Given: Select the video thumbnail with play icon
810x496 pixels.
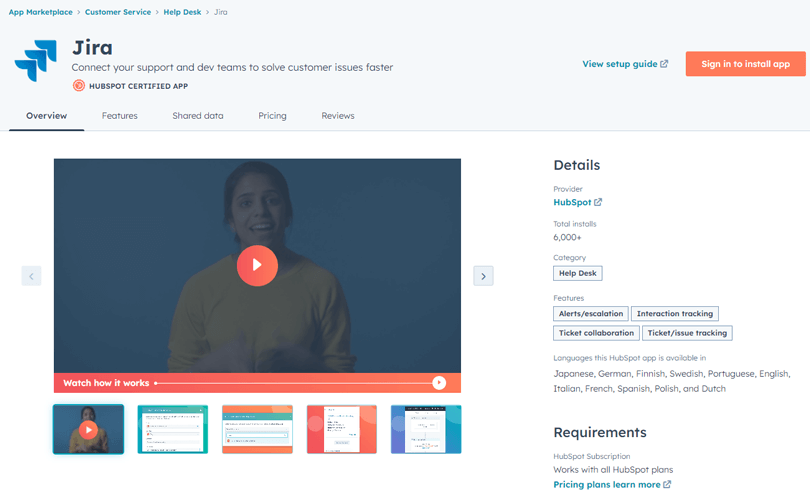Looking at the screenshot, I should (x=88, y=429).
